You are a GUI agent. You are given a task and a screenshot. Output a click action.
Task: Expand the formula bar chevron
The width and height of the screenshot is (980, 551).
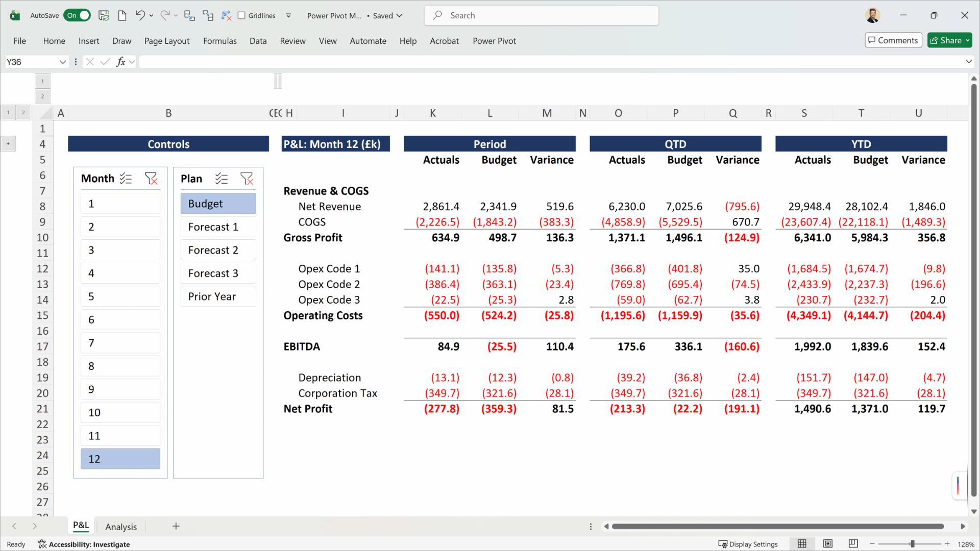(x=968, y=62)
